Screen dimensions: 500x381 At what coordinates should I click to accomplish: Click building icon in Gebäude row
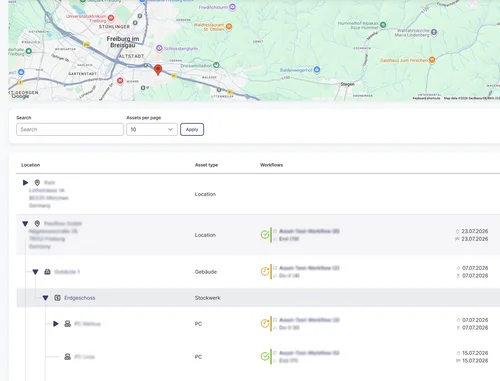coord(47,272)
